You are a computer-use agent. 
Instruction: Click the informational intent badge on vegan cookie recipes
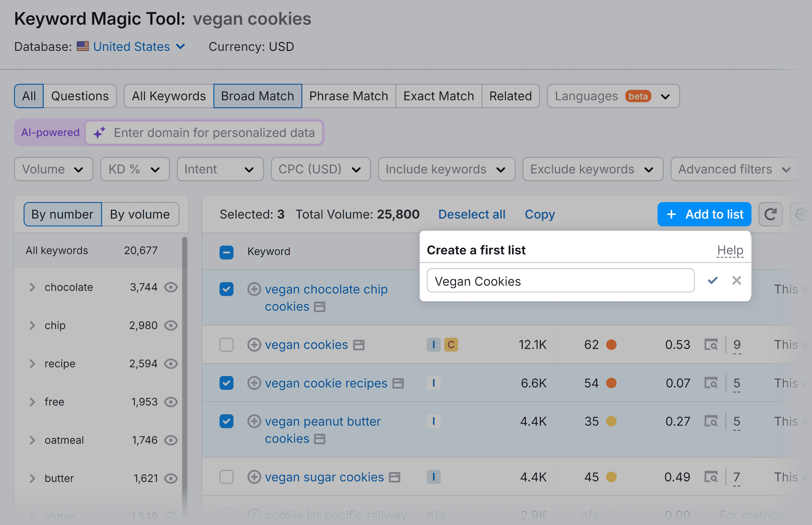coord(433,383)
